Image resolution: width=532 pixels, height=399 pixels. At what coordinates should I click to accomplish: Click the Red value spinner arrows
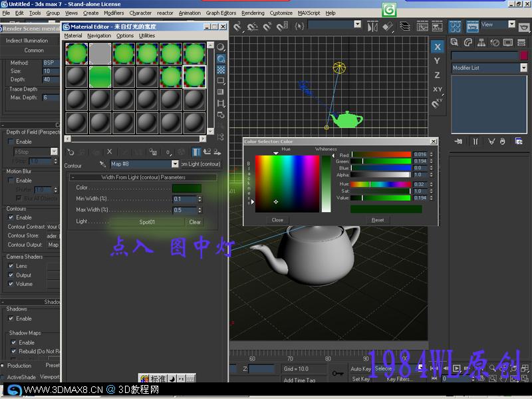(432, 154)
